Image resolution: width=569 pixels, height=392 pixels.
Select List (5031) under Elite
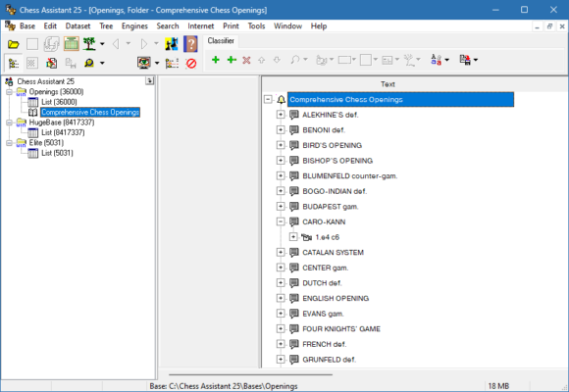(x=57, y=153)
